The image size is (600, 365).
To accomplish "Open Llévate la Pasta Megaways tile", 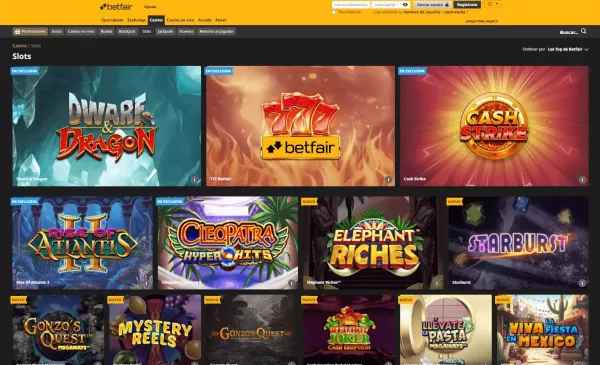I will [446, 330].
